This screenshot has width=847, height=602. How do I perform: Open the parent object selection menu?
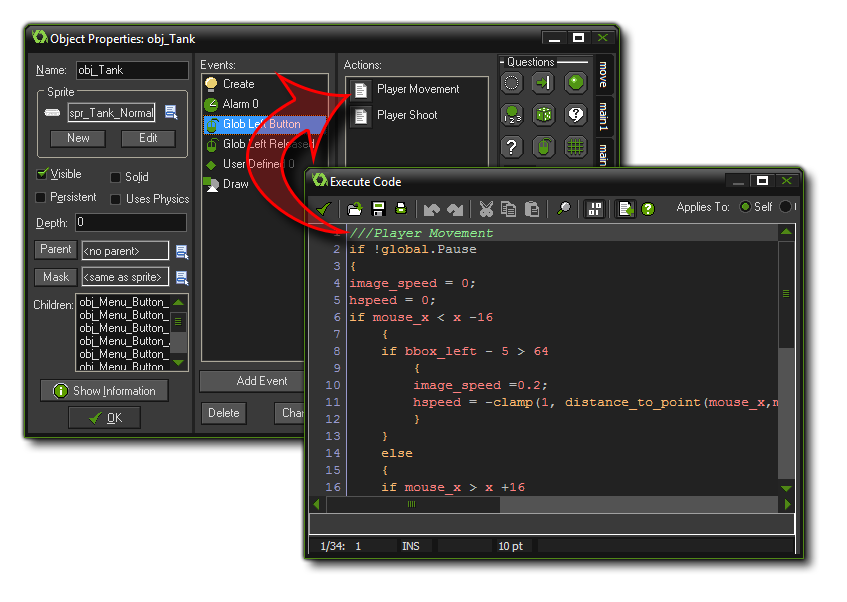[x=182, y=251]
